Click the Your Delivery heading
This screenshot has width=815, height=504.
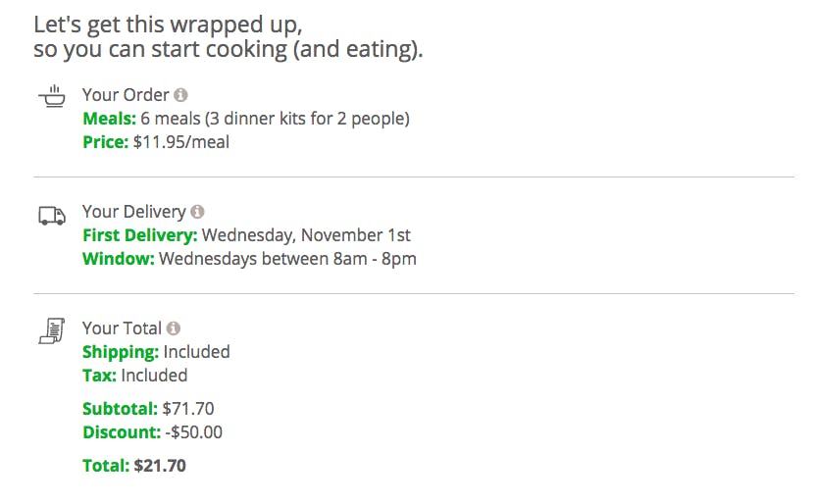point(133,212)
